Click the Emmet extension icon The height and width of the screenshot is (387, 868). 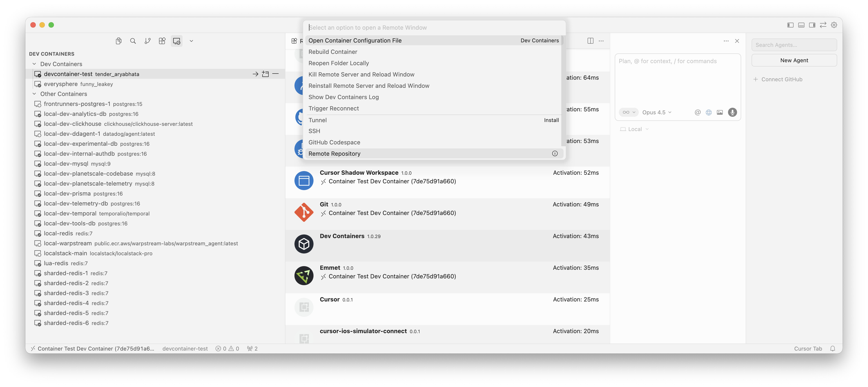click(x=304, y=276)
